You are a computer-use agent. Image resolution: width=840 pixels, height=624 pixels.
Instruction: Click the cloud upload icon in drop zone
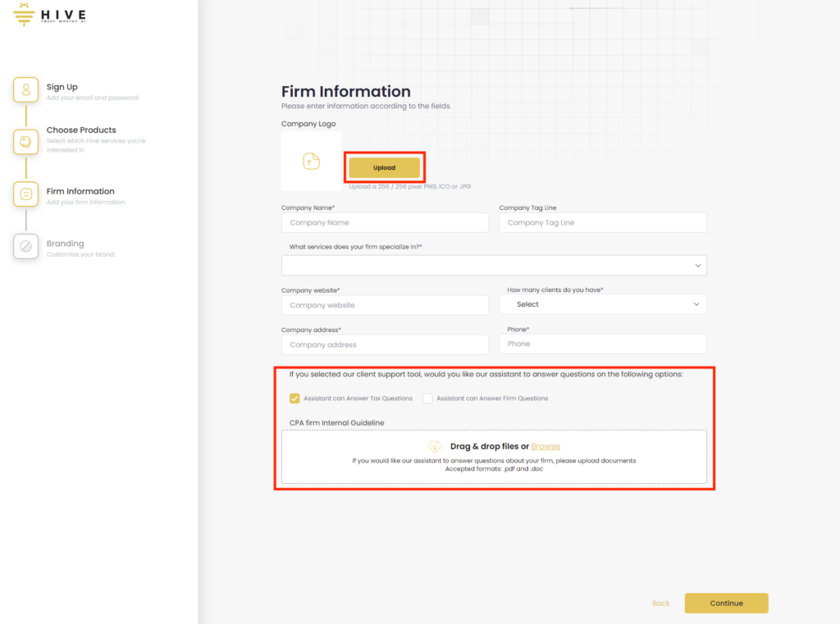tap(435, 446)
